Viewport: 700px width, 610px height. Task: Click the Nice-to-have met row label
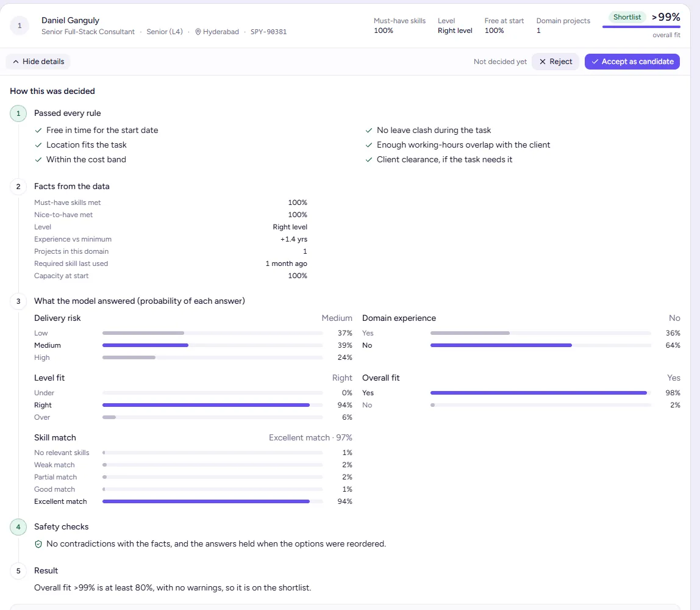[63, 215]
